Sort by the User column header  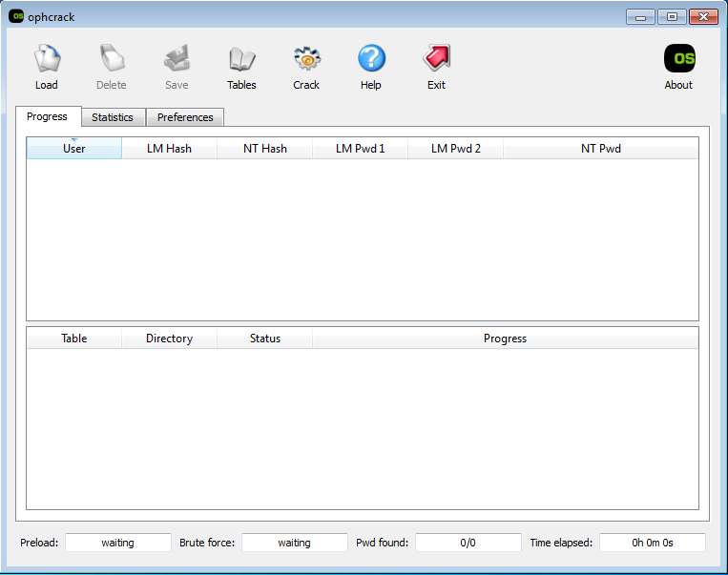[74, 149]
